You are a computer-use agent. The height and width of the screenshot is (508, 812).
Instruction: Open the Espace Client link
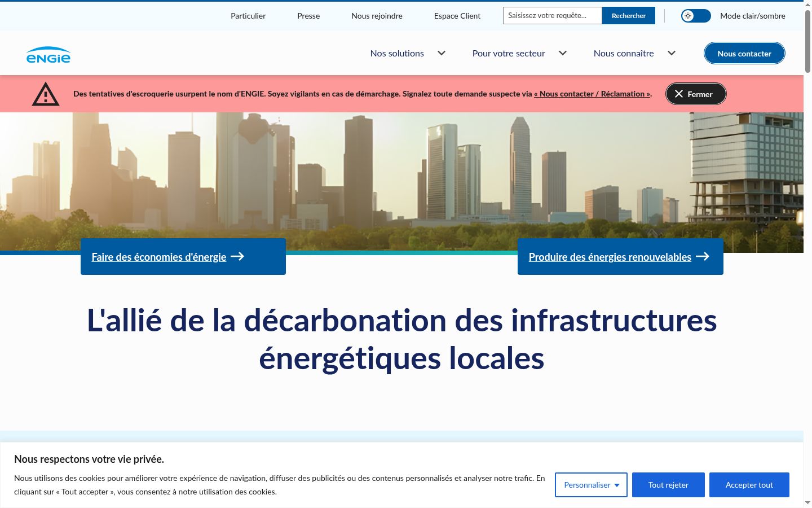[457, 16]
